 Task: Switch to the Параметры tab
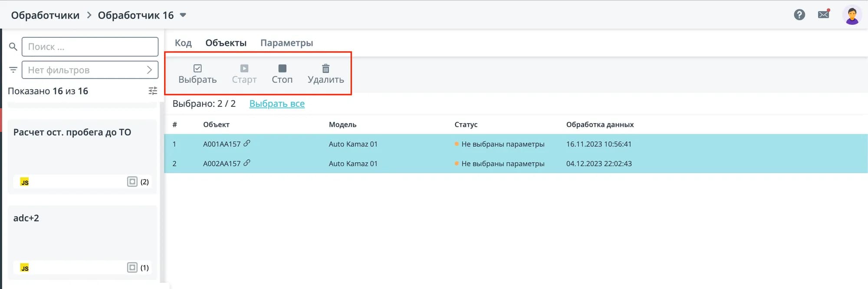pos(286,43)
